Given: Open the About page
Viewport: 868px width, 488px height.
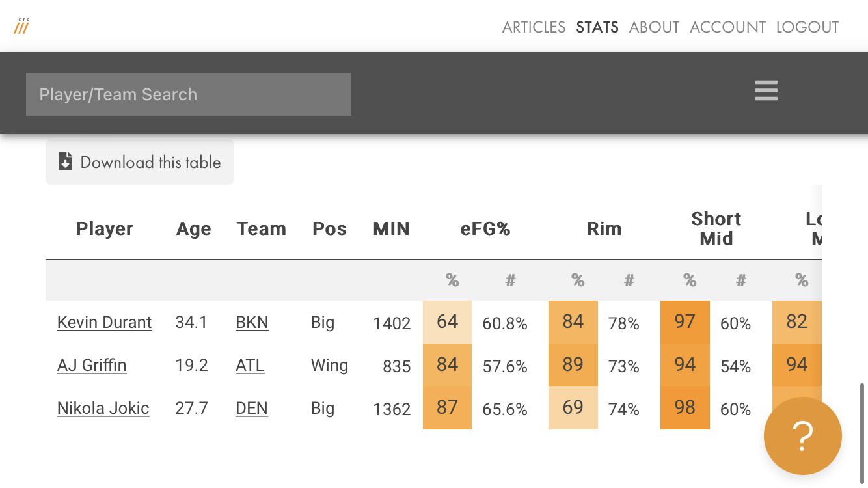Looking at the screenshot, I should (654, 27).
